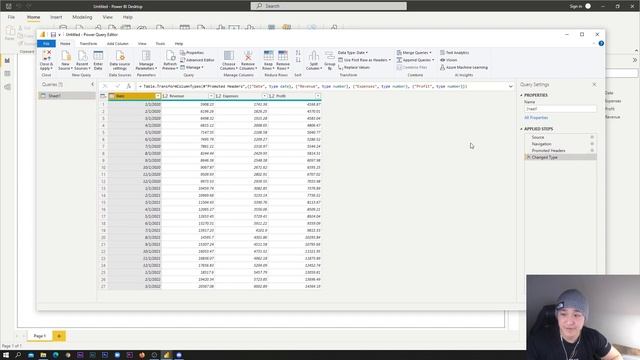640x360 pixels.
Task: Click Group By icon
Action: tap(329, 56)
